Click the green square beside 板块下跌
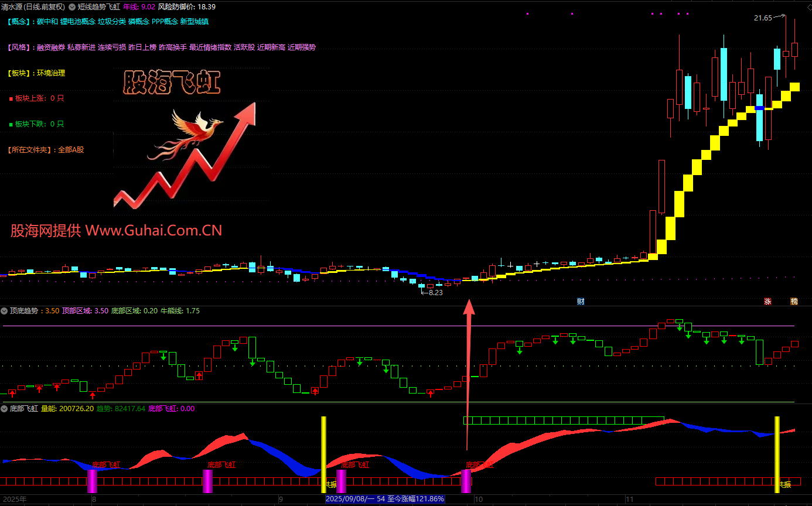Screen dimensions: 812x506 (11, 125)
